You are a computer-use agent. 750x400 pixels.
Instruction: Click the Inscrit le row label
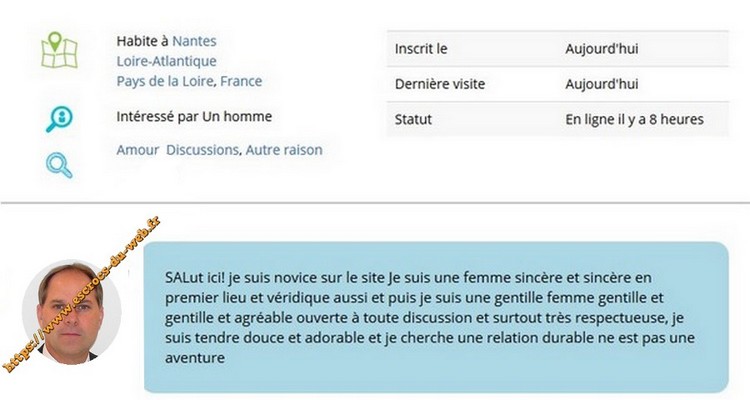tap(421, 47)
